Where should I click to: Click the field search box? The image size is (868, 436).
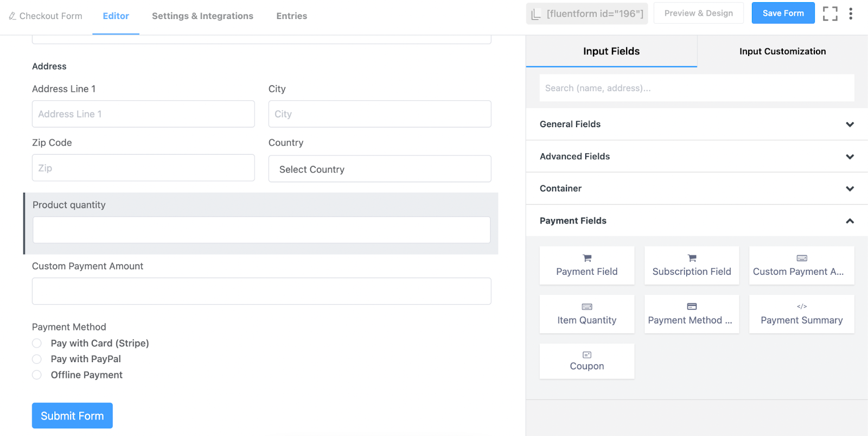pyautogui.click(x=697, y=88)
